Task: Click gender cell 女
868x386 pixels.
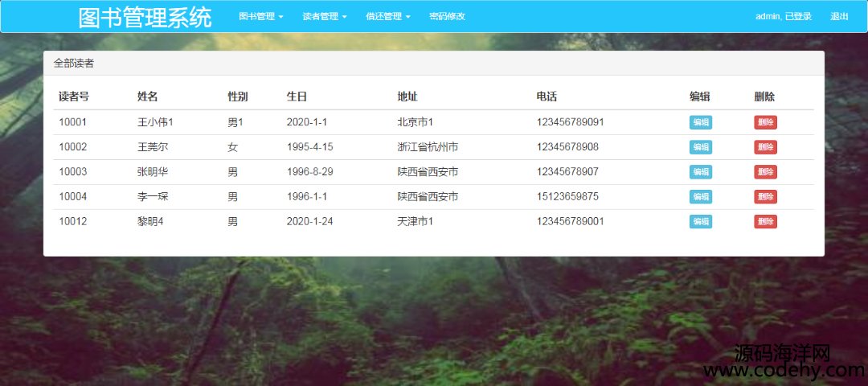Action: (x=232, y=147)
